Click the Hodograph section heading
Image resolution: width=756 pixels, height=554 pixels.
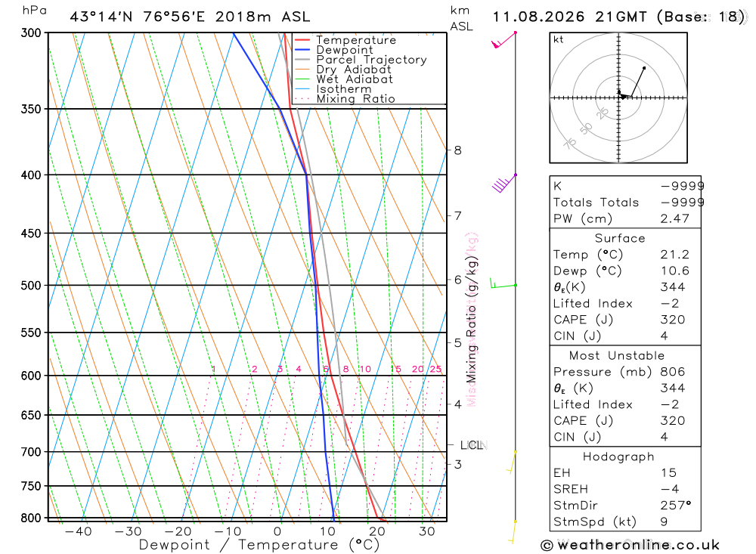(618, 457)
